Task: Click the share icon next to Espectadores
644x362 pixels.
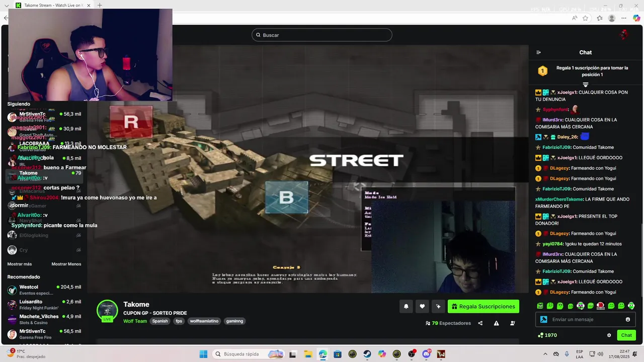Action: click(480, 323)
